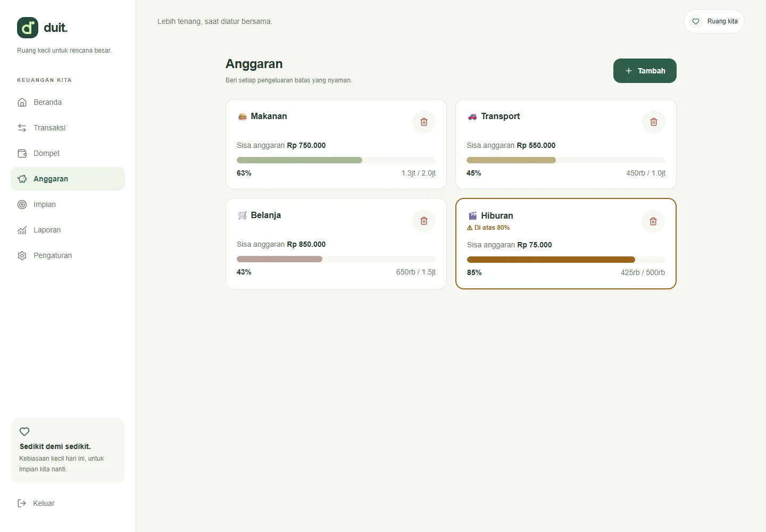Click the Makanan card title

(269, 117)
